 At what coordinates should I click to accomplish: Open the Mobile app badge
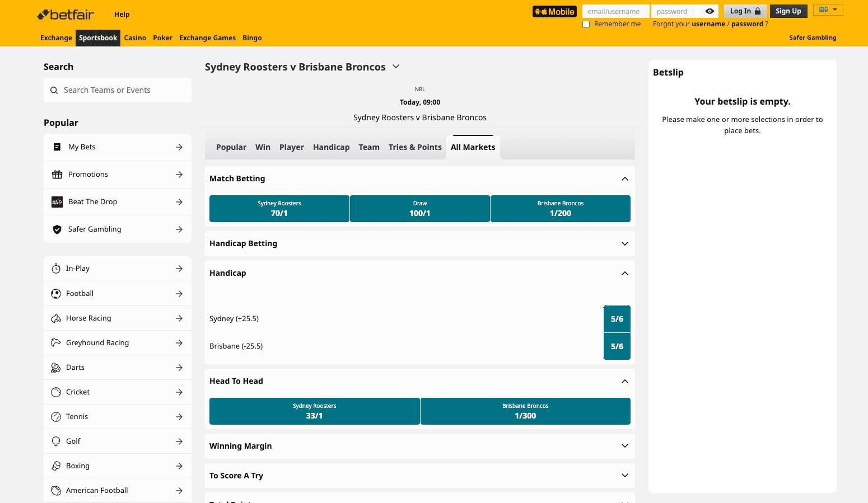pos(554,11)
